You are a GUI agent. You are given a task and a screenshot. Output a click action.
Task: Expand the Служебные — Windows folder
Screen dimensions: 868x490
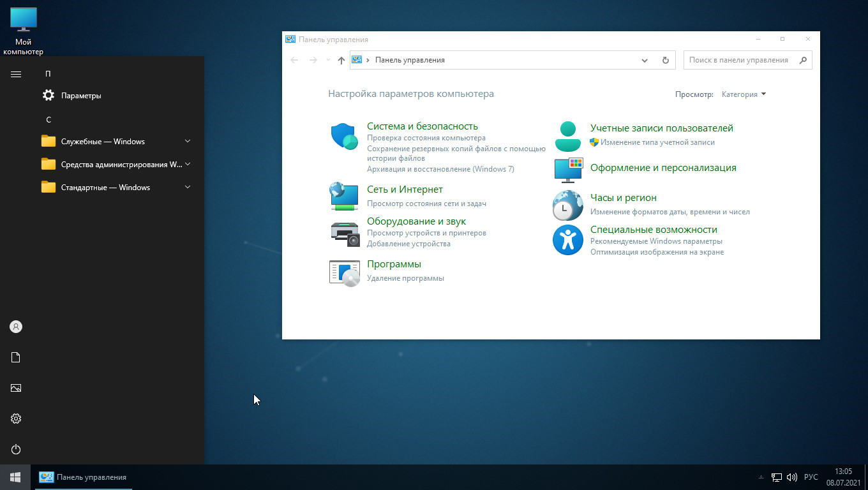[115, 141]
